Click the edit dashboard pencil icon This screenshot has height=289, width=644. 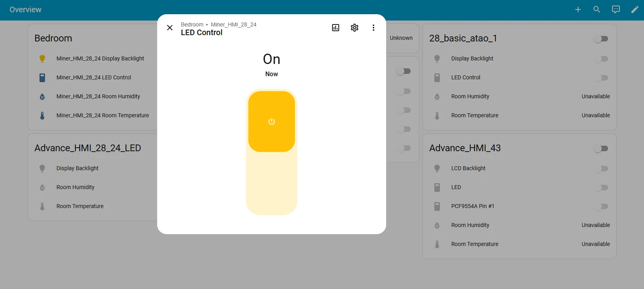[x=635, y=9]
